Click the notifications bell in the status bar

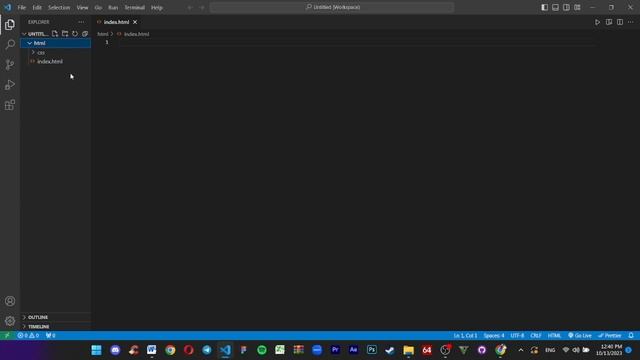(x=631, y=336)
